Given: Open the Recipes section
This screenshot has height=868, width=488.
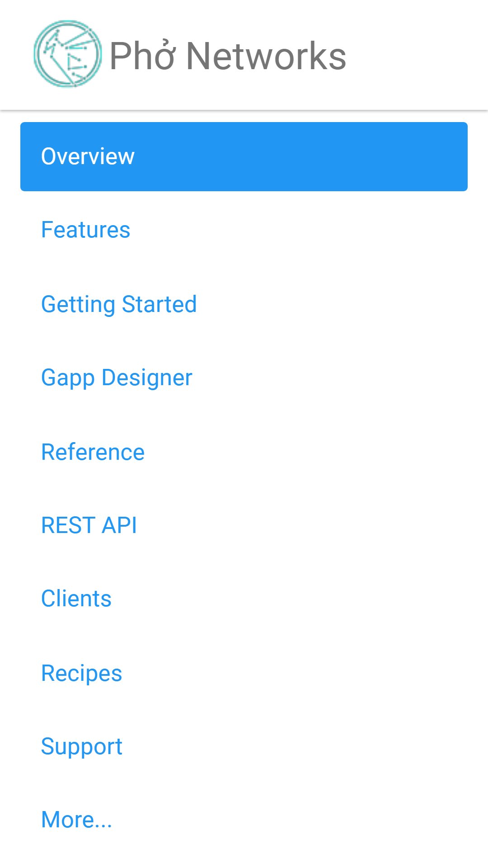Looking at the screenshot, I should tap(244, 673).
